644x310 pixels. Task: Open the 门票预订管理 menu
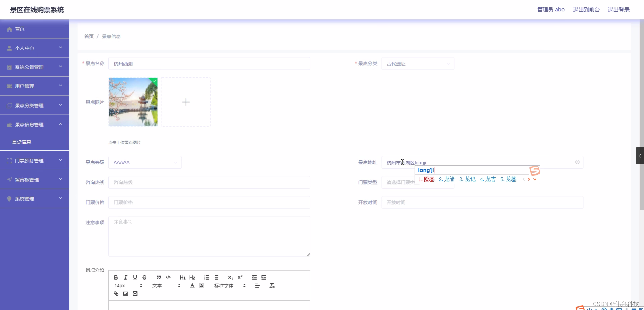[x=35, y=160]
